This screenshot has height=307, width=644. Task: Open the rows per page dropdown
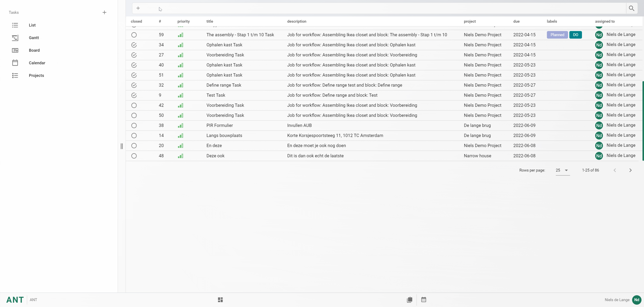[562, 170]
